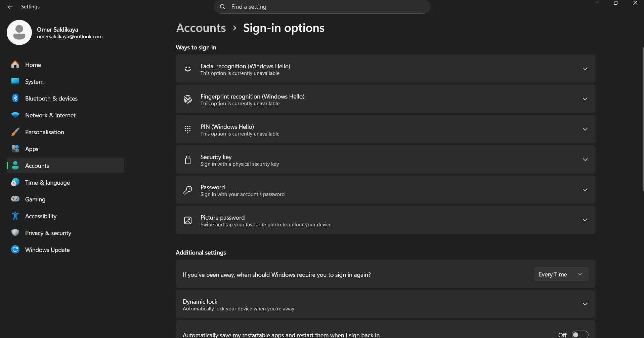Click If you've been away question text

click(276, 275)
